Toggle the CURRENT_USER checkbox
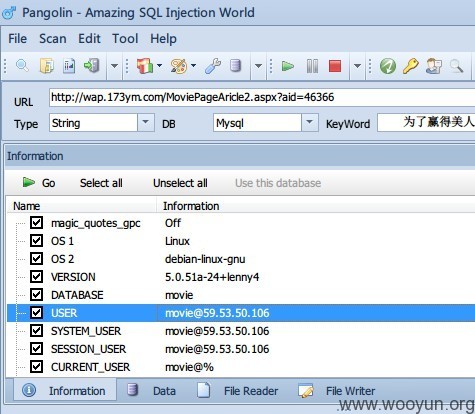This screenshot has width=475, height=414. pos(36,366)
